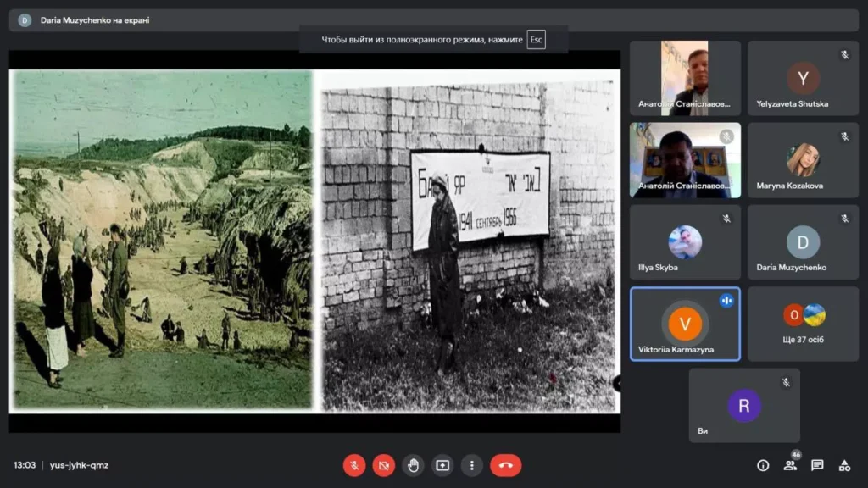Click muted mic icon on Maryna tile
The image size is (868, 488).
pyautogui.click(x=845, y=136)
